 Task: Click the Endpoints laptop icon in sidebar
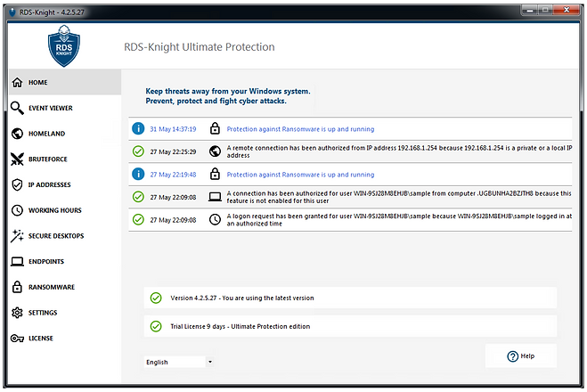click(17, 261)
